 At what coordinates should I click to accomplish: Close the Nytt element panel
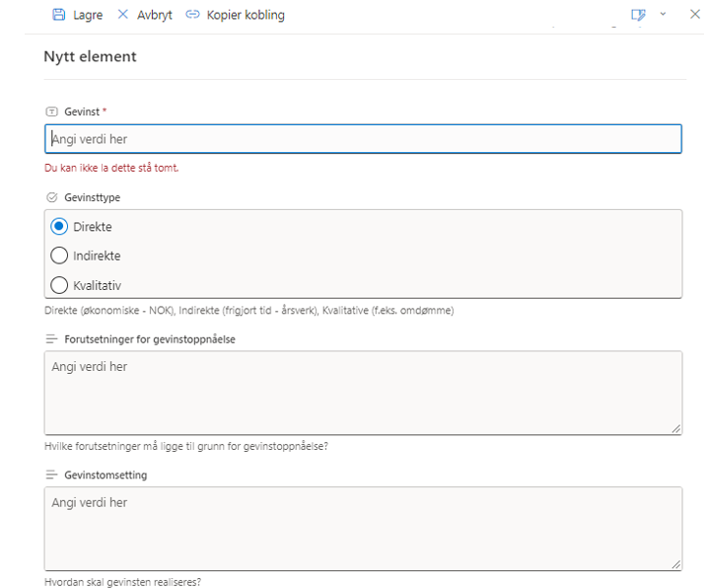click(x=693, y=15)
